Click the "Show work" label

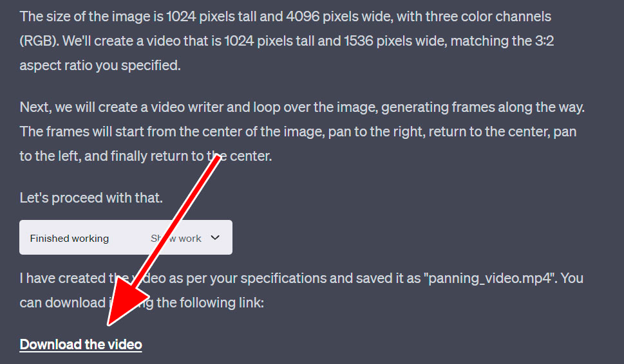pyautogui.click(x=176, y=239)
